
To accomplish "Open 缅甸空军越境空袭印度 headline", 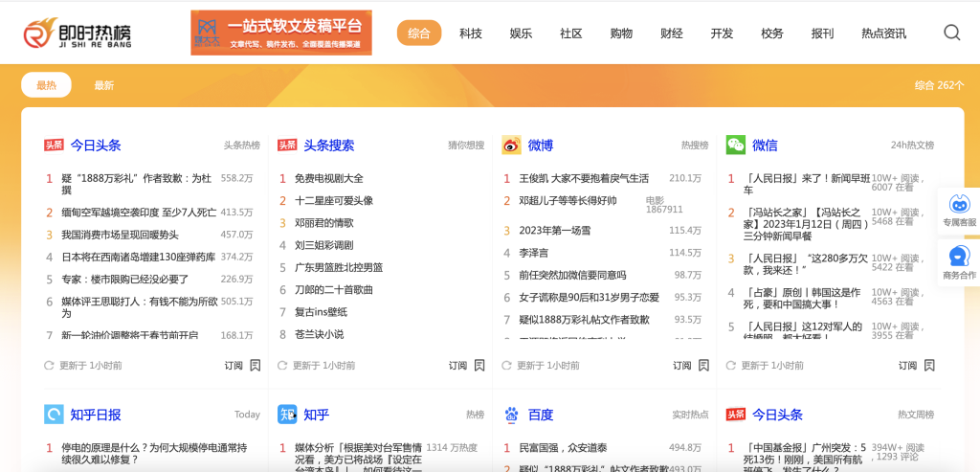I will pyautogui.click(x=139, y=212).
